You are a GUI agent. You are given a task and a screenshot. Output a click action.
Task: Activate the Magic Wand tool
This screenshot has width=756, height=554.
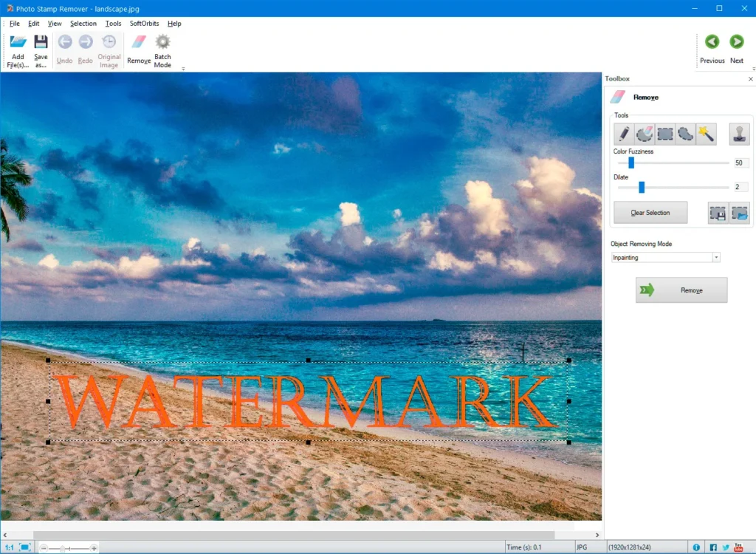pyautogui.click(x=707, y=134)
